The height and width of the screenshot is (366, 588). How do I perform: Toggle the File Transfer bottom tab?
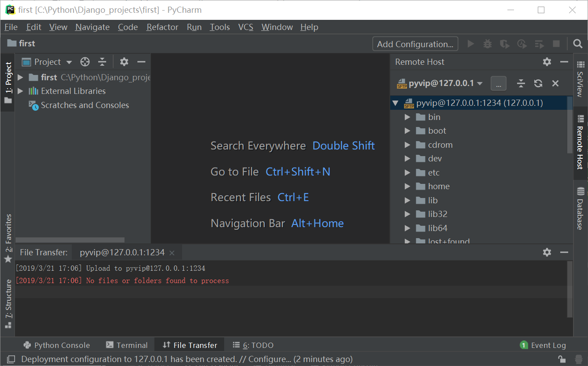point(190,345)
